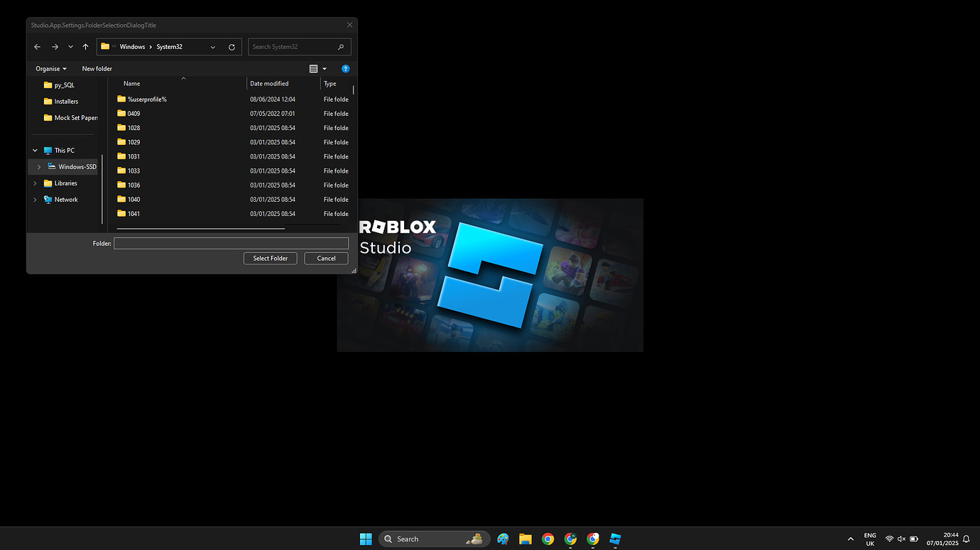Viewport: 980px width, 550px height.
Task: Navigate back using the back arrow
Action: click(37, 46)
